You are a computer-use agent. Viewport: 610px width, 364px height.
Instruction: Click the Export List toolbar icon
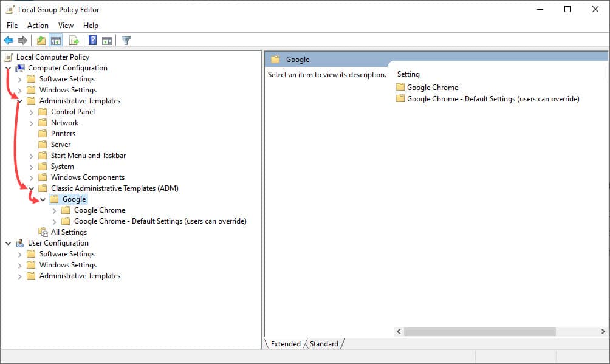[x=74, y=40]
